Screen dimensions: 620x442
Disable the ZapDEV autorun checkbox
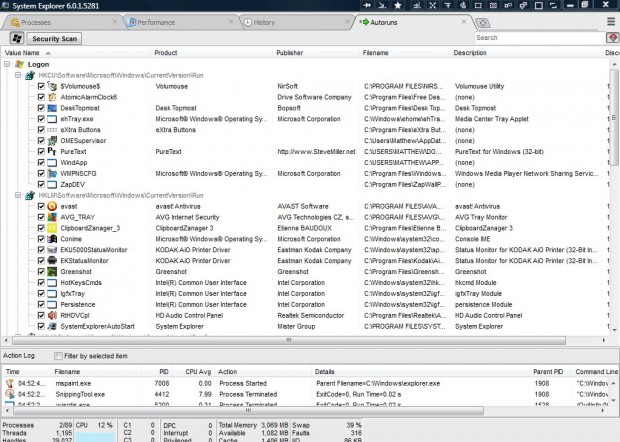coord(41,184)
